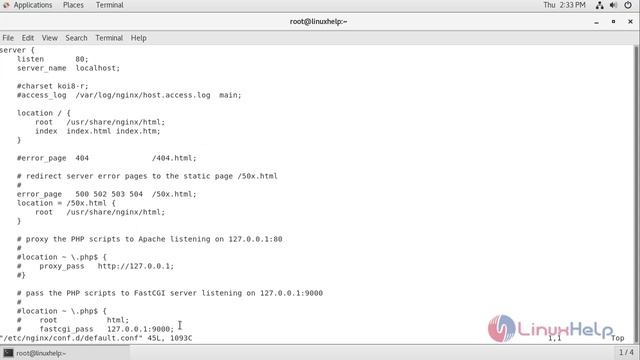Viewport: 640px width, 360px height.
Task: Click '# proxy the PHP scripts to Apache' comment
Action: click(x=149, y=239)
